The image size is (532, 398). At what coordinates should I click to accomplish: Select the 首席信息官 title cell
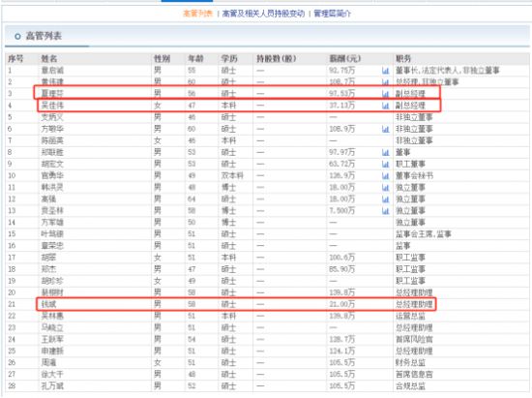(x=414, y=374)
